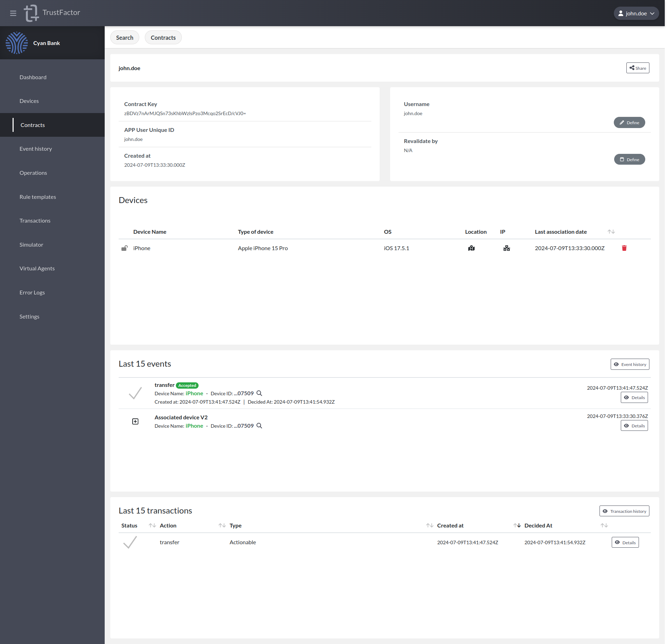Click the IP icon for iPhone device
Image resolution: width=670 pixels, height=644 pixels.
coord(507,248)
